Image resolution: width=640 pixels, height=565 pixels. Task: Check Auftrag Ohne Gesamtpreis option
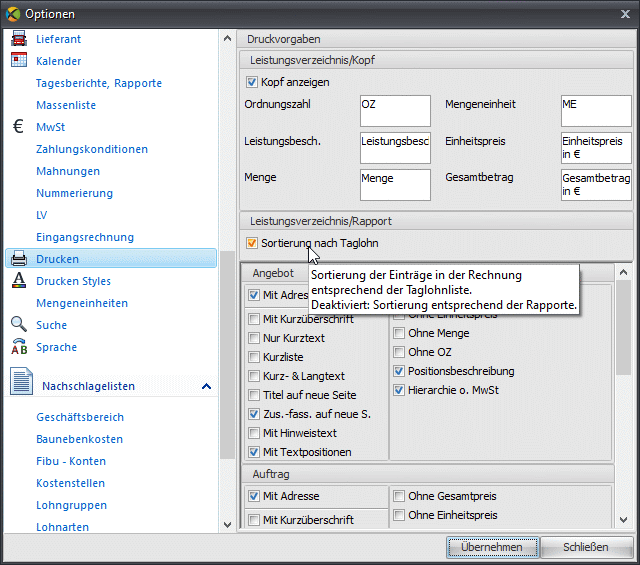coord(399,496)
